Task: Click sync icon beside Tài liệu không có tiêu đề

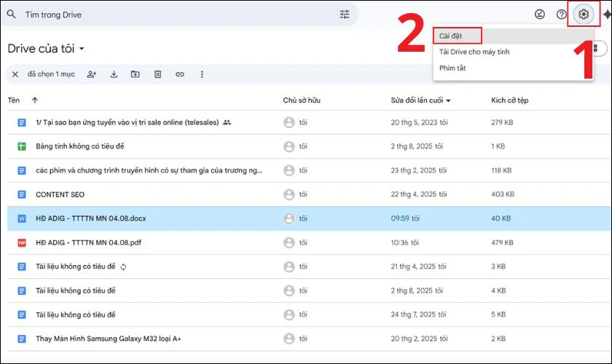Action: [x=123, y=267]
